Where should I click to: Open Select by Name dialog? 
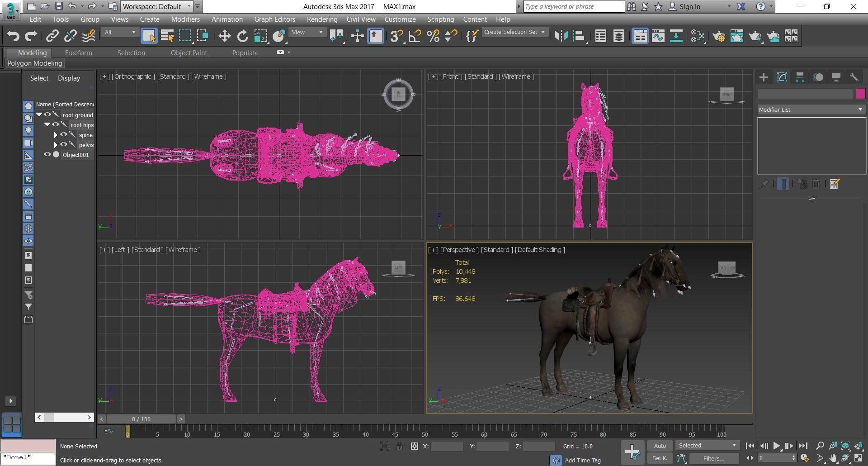point(167,36)
